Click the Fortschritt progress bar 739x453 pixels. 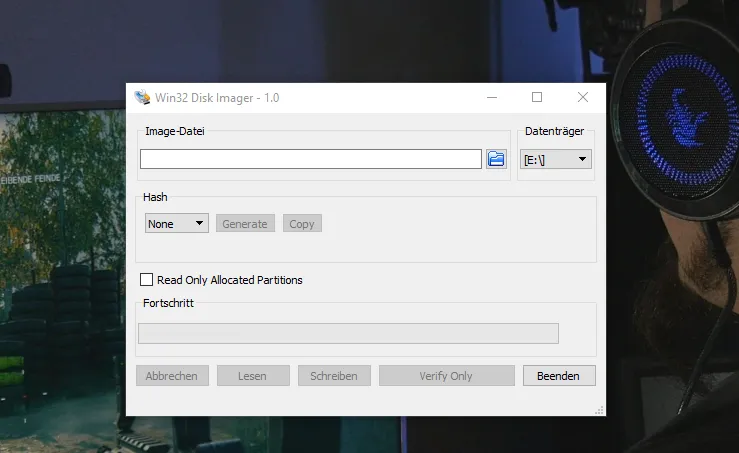tap(348, 333)
